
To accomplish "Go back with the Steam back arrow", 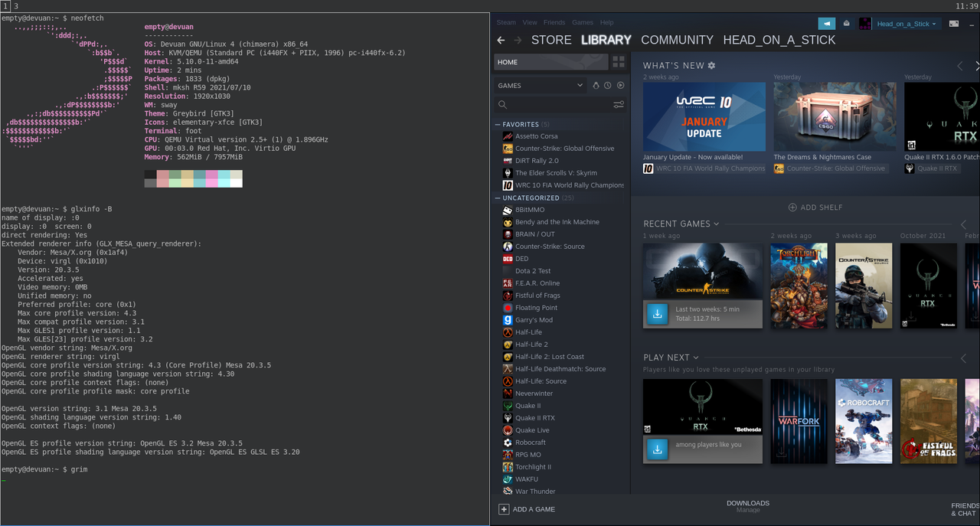I will click(501, 40).
